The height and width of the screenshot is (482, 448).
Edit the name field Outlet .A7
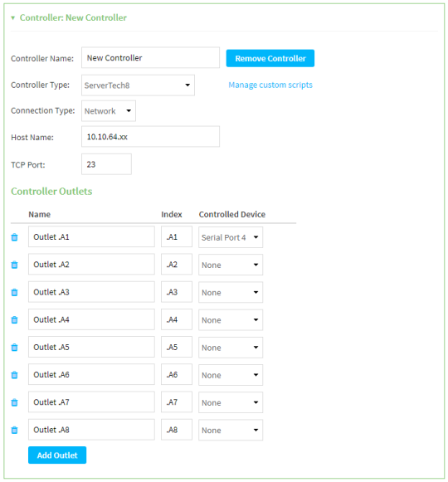(x=91, y=402)
